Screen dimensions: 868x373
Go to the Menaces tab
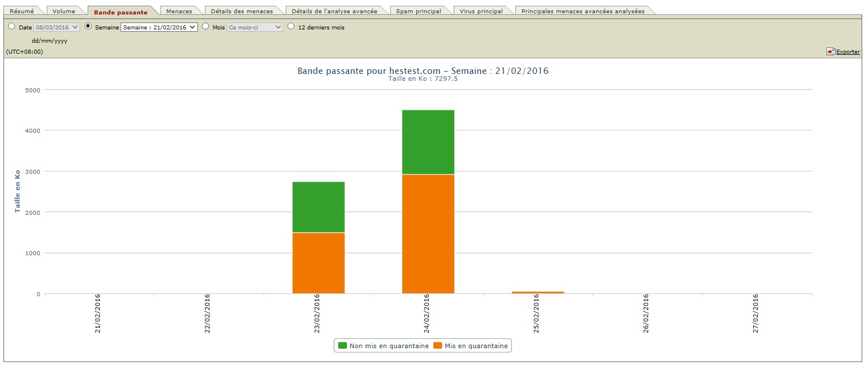(x=179, y=11)
